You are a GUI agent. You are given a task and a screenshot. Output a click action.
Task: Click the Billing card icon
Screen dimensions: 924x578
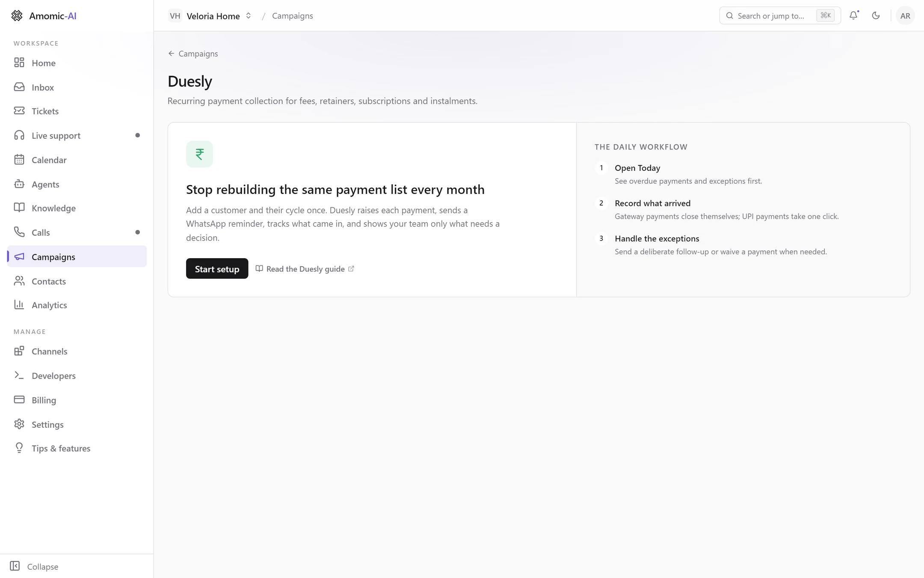19,399
